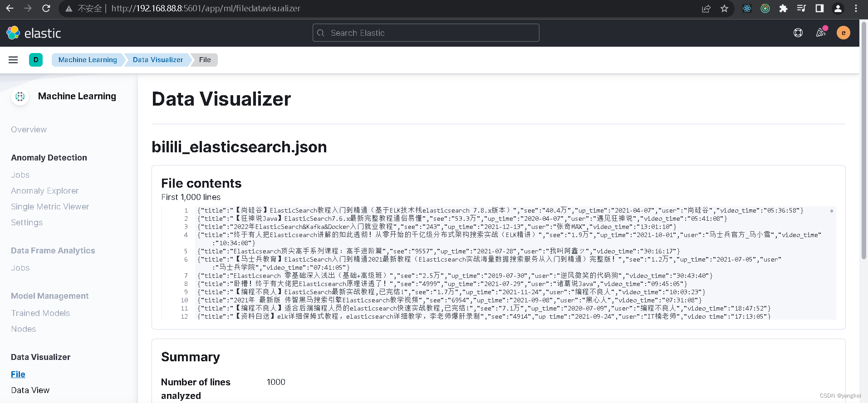The image size is (868, 403).
Task: Open the extensions puzzle piece menu
Action: [x=783, y=9]
